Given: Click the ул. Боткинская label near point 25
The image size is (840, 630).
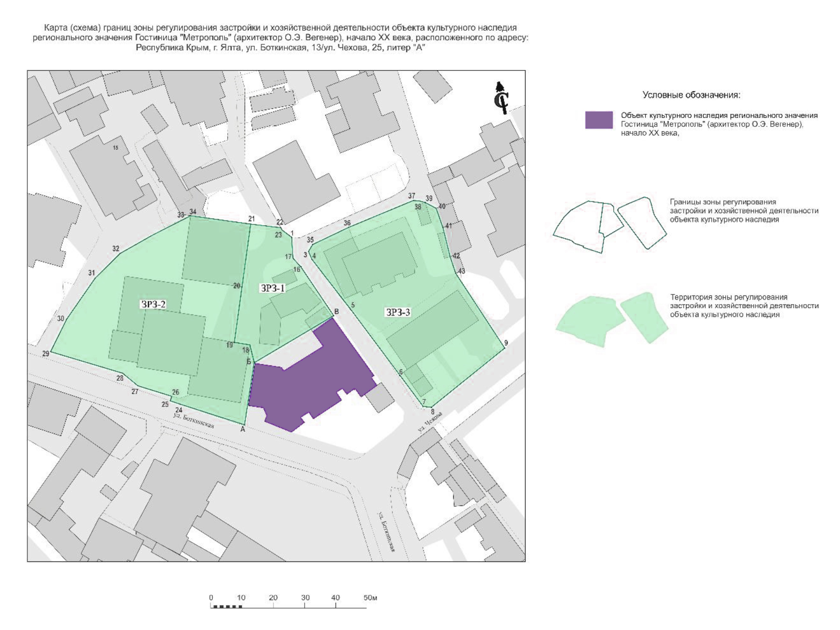Looking at the screenshot, I should [193, 420].
